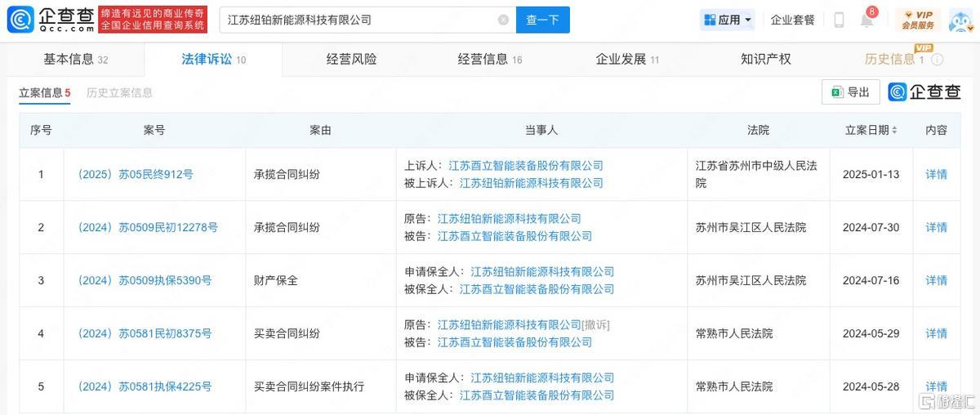Open notifications bell with 8 badge

867,18
